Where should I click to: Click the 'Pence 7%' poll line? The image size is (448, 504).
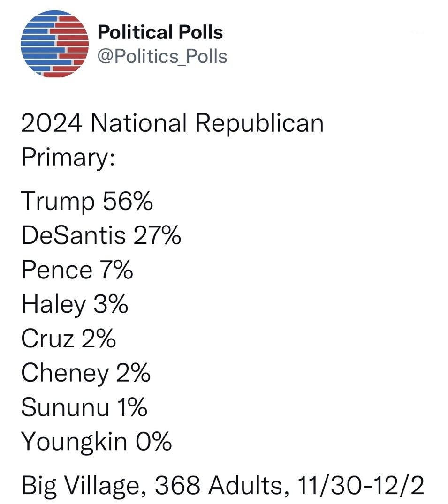pos(77,270)
